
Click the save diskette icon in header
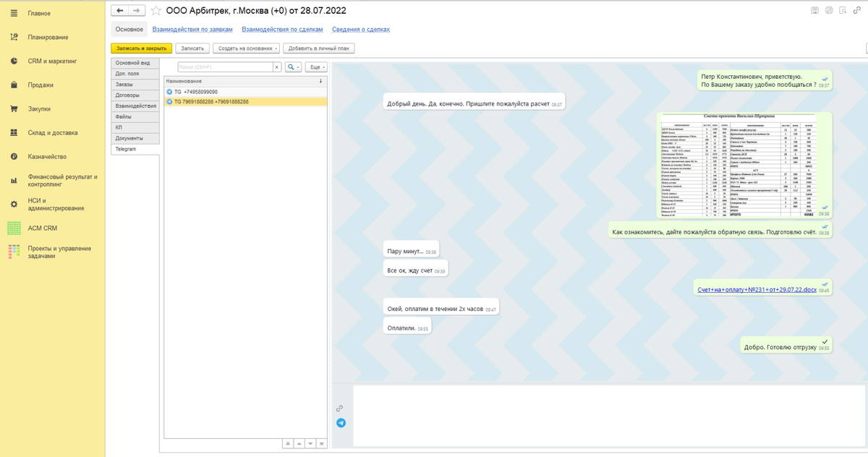[815, 10]
